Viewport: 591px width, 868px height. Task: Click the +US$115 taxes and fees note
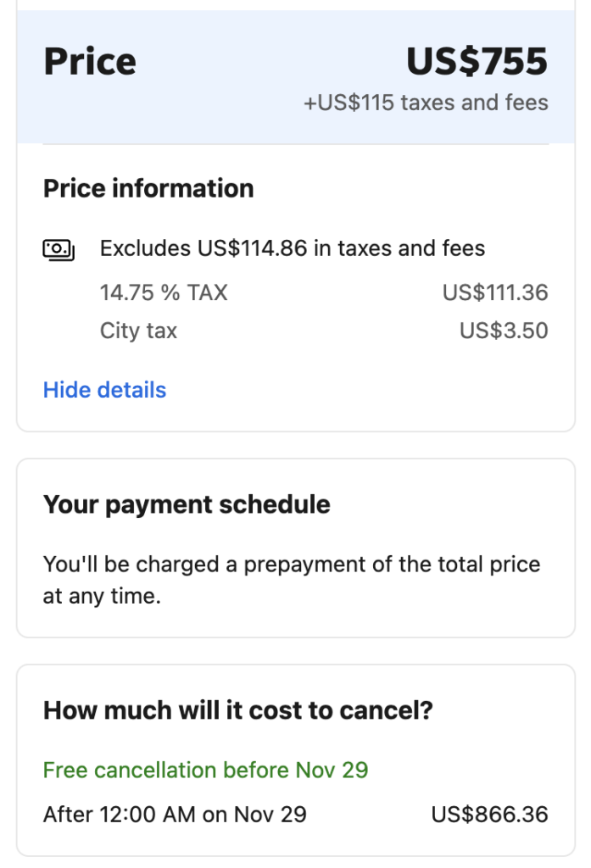tap(426, 103)
